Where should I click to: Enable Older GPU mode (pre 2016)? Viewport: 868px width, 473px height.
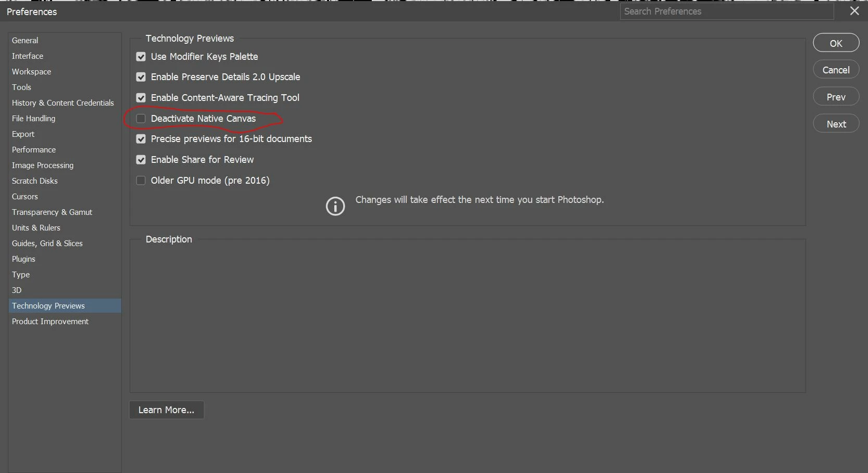click(141, 181)
